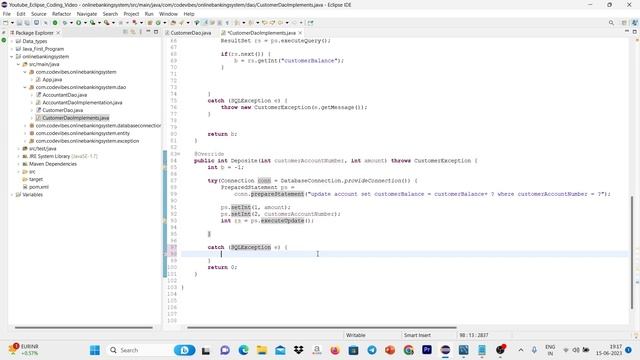
Task: Open the Project menu
Action: point(131,14)
